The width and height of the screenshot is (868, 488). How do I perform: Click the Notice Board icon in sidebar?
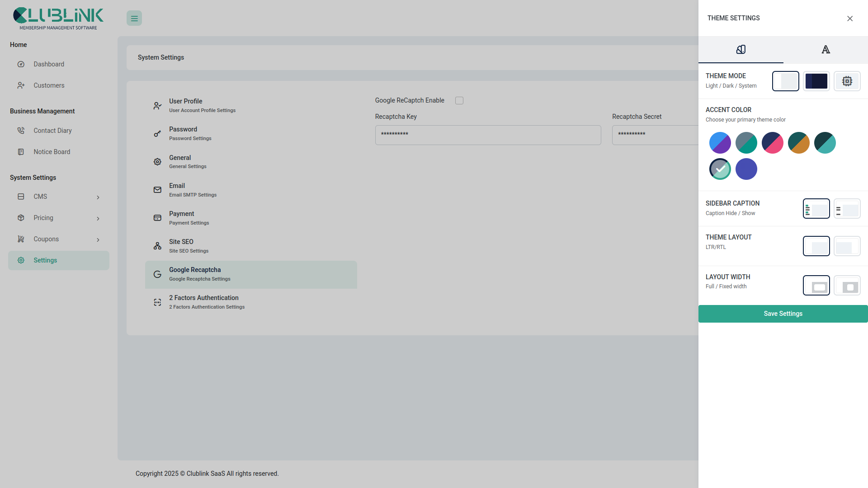coord(21,151)
